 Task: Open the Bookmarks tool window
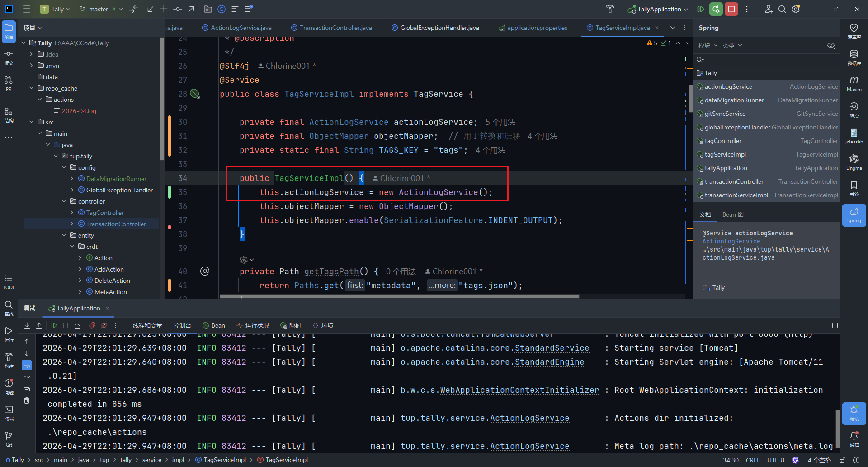[x=854, y=189]
